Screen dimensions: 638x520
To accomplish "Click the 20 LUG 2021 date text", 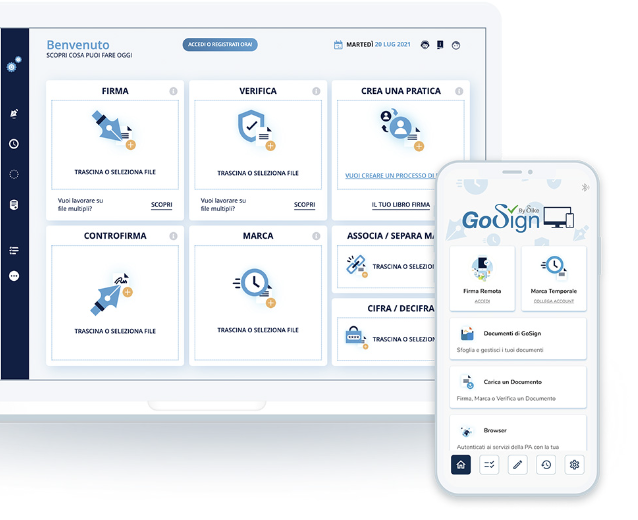I will pos(393,44).
